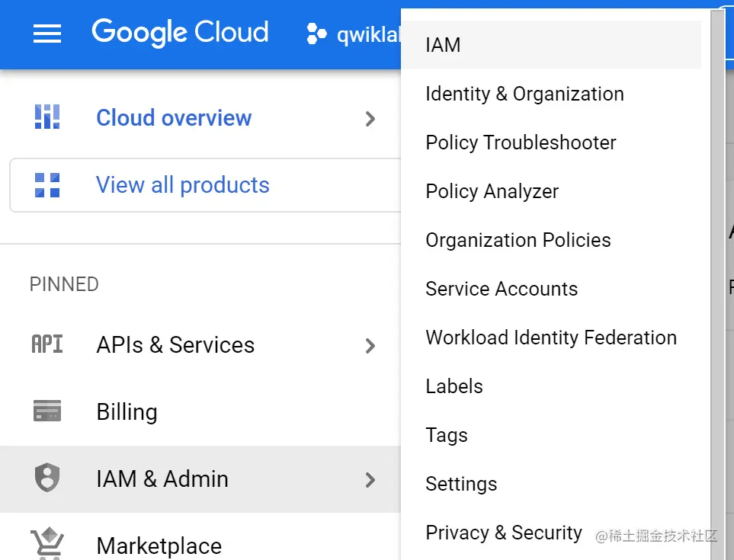The height and width of the screenshot is (560, 734).
Task: Select IAM from the submenu
Action: tap(443, 45)
